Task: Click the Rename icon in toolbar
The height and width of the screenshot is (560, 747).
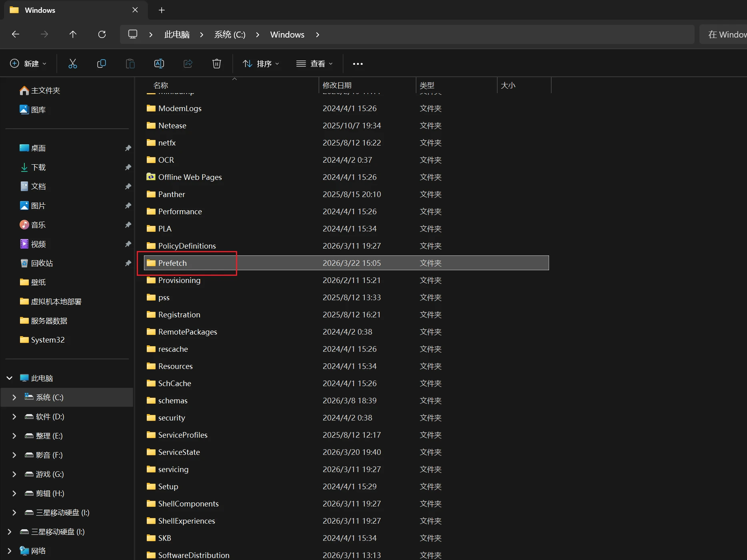Action: point(159,64)
